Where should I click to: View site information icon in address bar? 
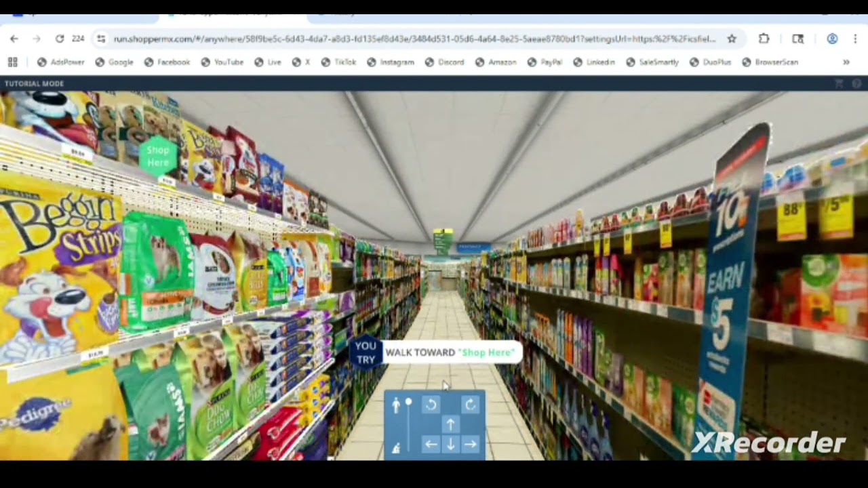tap(101, 39)
